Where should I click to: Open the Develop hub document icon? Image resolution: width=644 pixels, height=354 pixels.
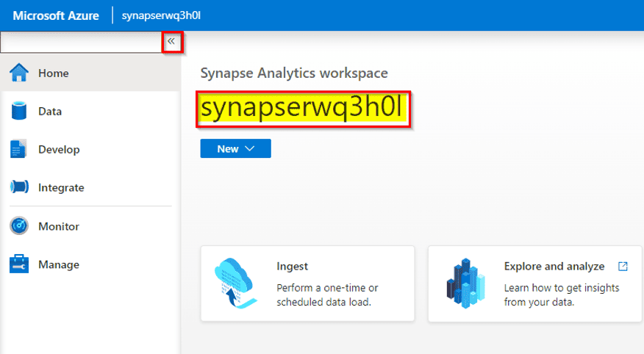tap(18, 149)
